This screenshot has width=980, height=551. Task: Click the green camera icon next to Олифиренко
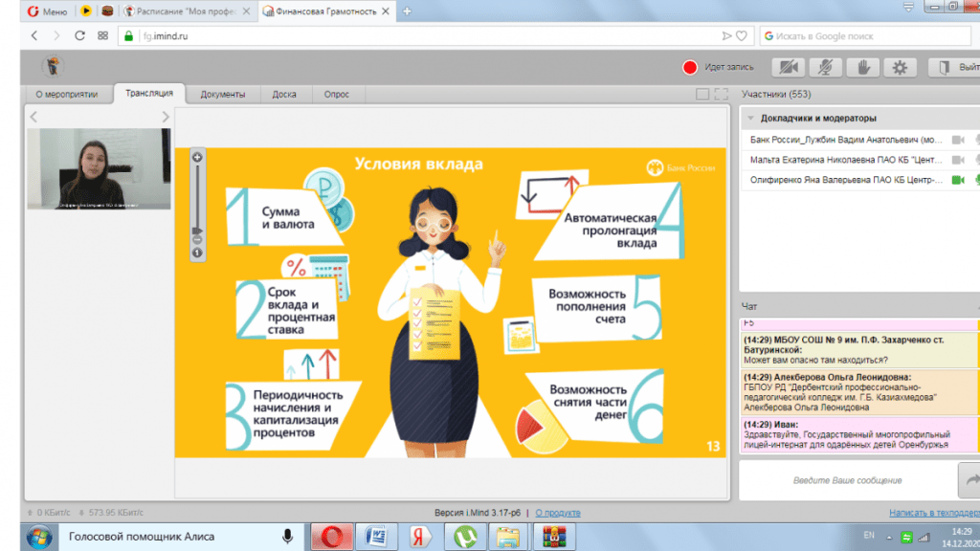[958, 180]
